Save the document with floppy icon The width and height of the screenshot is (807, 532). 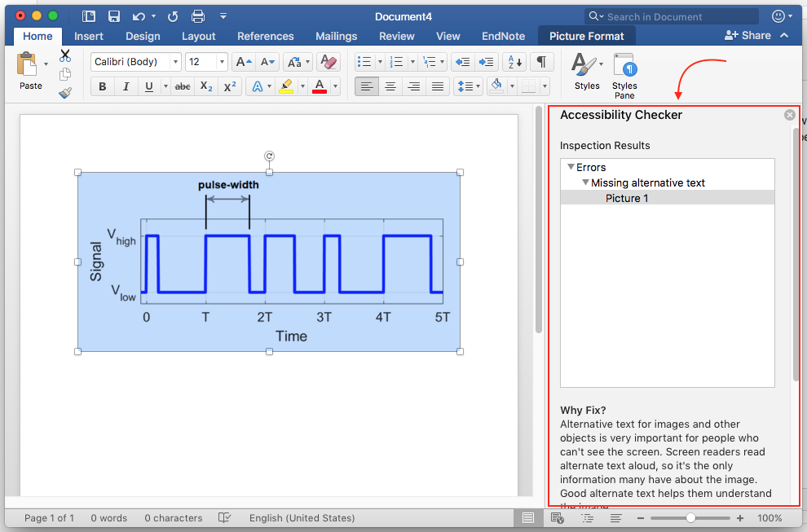(x=114, y=16)
